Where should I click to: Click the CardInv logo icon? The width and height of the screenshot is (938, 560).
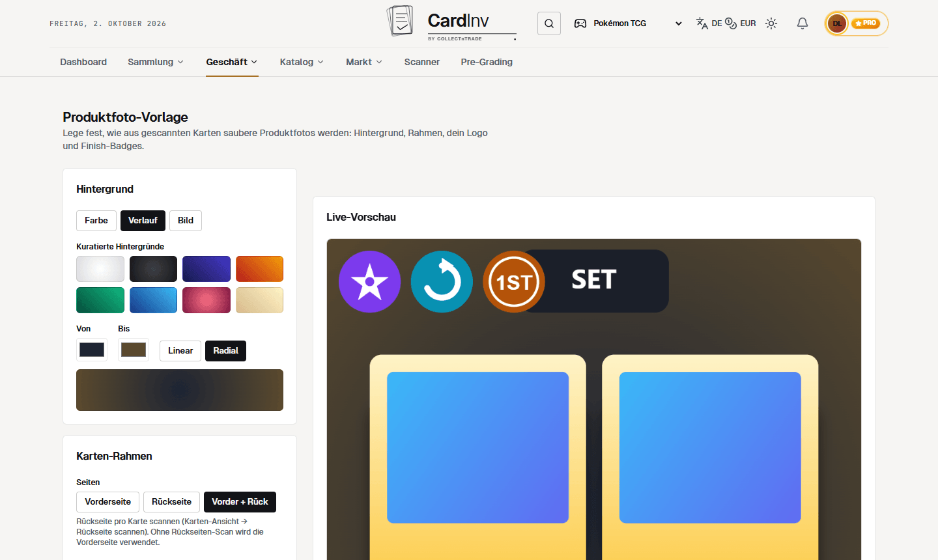[x=400, y=21]
